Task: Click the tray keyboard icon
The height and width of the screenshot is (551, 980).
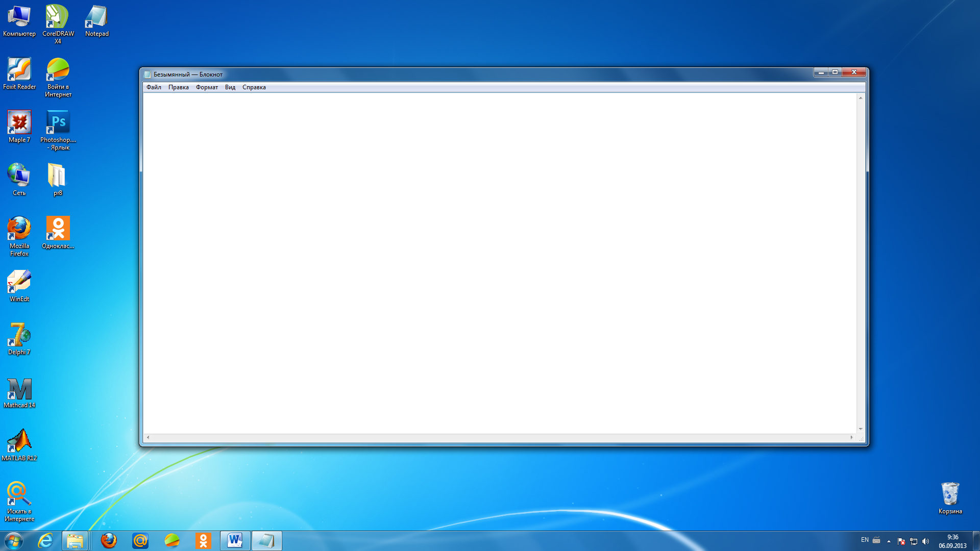Action: [876, 540]
